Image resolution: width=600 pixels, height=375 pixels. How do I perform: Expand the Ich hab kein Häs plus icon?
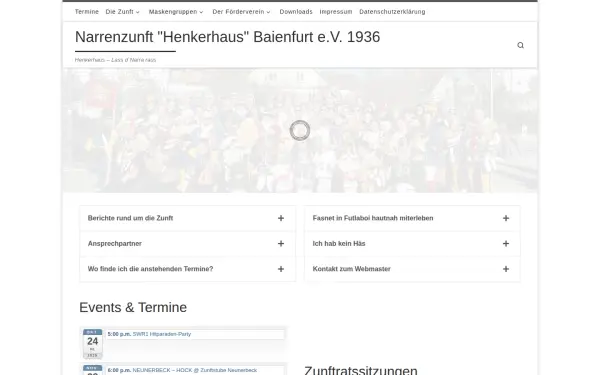[x=506, y=244]
